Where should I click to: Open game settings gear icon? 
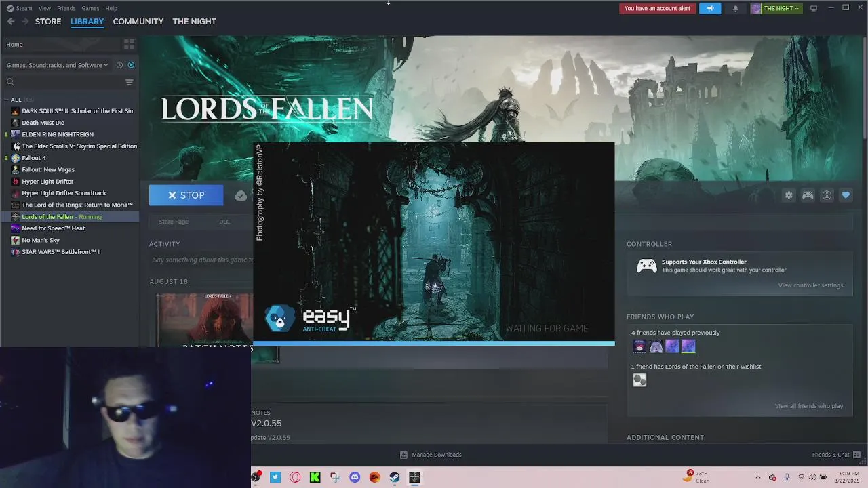(x=789, y=195)
